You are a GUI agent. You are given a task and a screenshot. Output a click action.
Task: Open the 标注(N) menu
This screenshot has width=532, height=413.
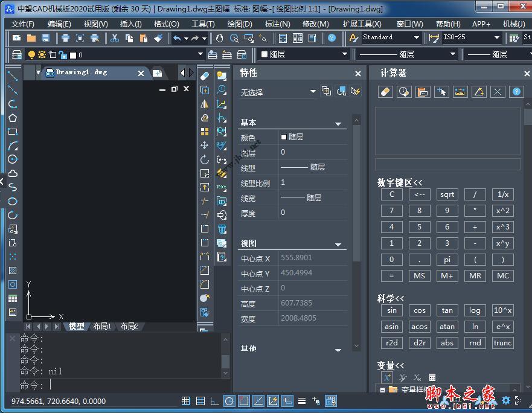coord(277,24)
